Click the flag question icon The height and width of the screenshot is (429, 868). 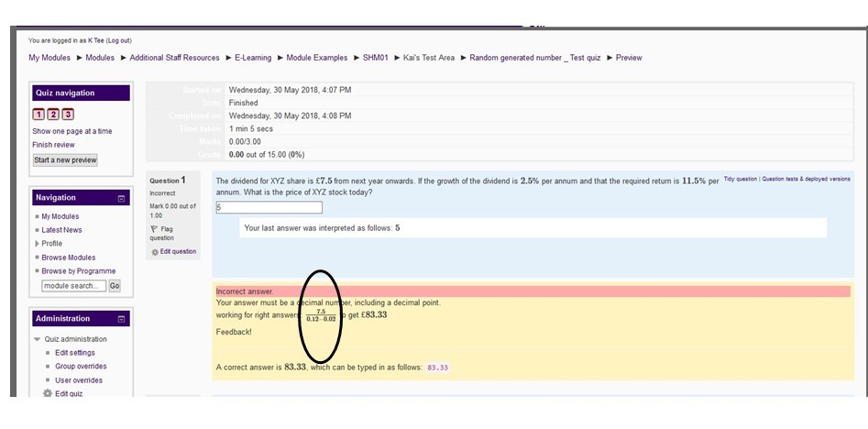(x=154, y=229)
